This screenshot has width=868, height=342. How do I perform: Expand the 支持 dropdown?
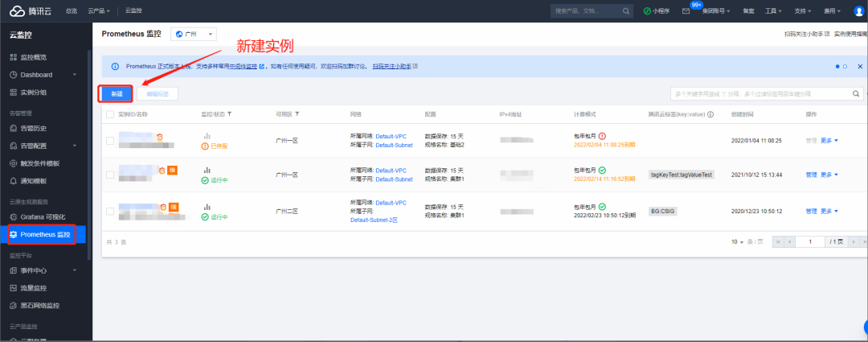tap(802, 11)
